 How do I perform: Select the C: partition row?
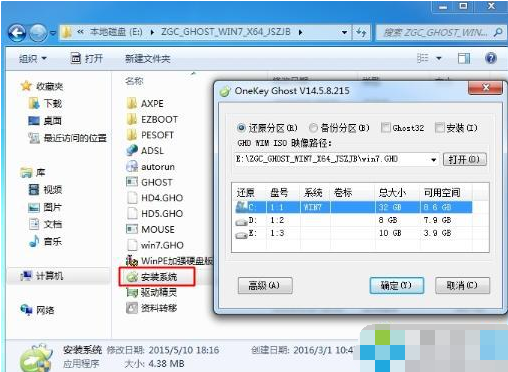click(353, 207)
